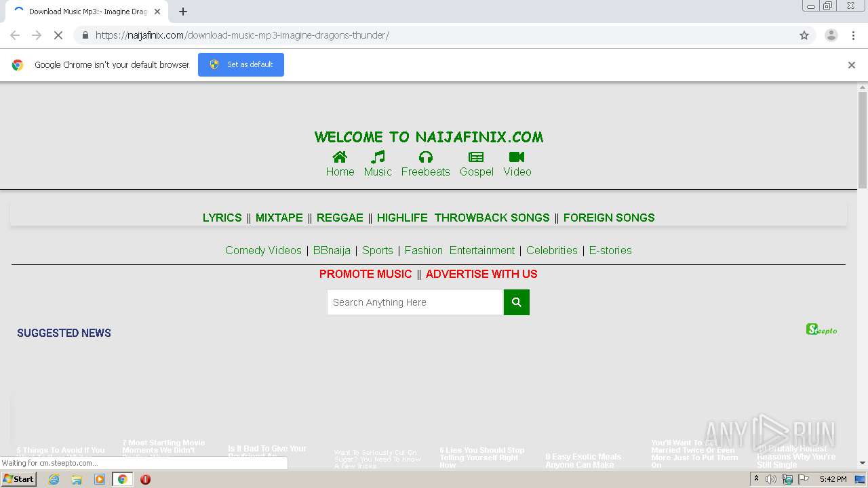The height and width of the screenshot is (488, 868).
Task: Bookmark this page with the star icon
Action: pyautogui.click(x=804, y=35)
